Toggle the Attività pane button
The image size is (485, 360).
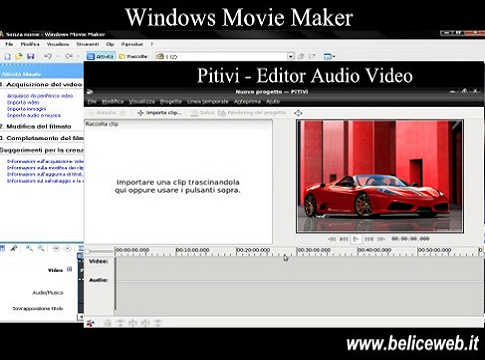tap(100, 56)
